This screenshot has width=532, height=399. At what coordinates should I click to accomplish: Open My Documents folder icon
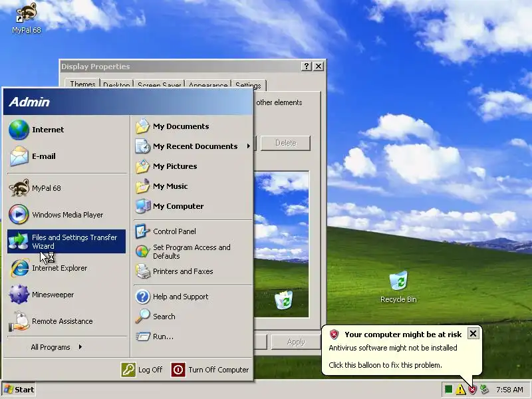click(x=142, y=126)
